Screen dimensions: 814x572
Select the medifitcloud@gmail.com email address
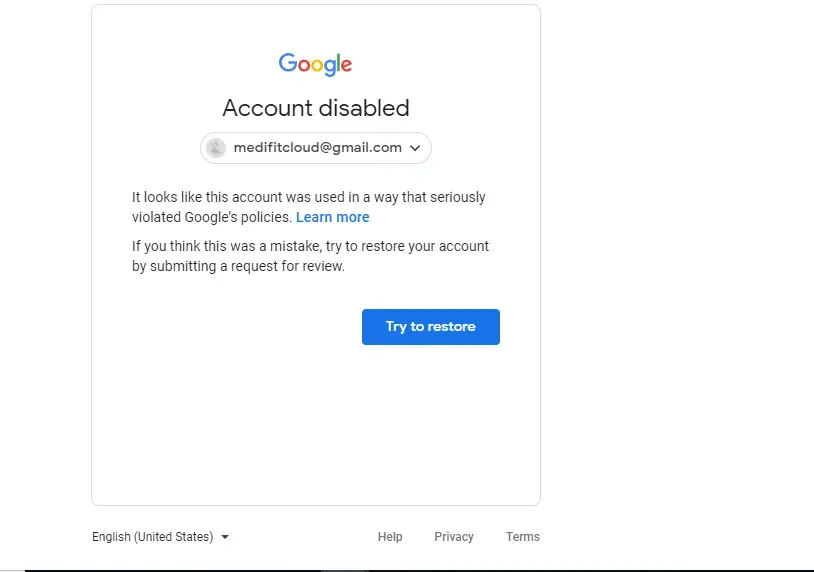[x=317, y=147]
